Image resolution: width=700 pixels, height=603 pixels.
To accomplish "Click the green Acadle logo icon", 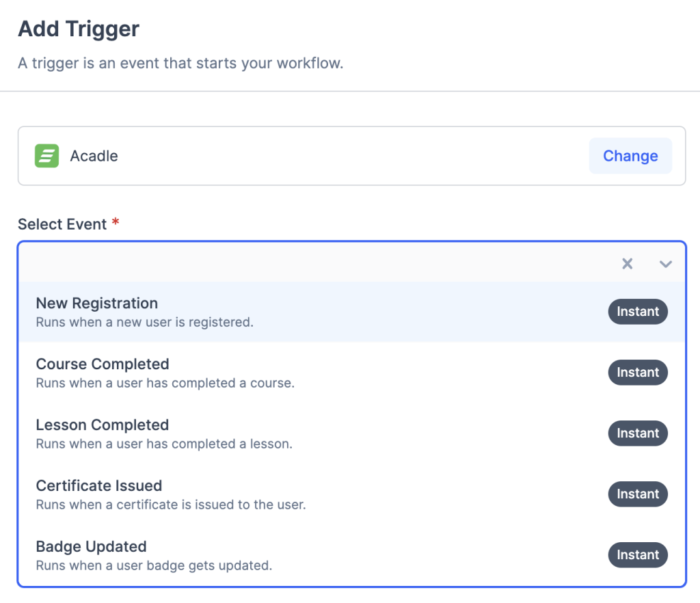I will click(46, 156).
